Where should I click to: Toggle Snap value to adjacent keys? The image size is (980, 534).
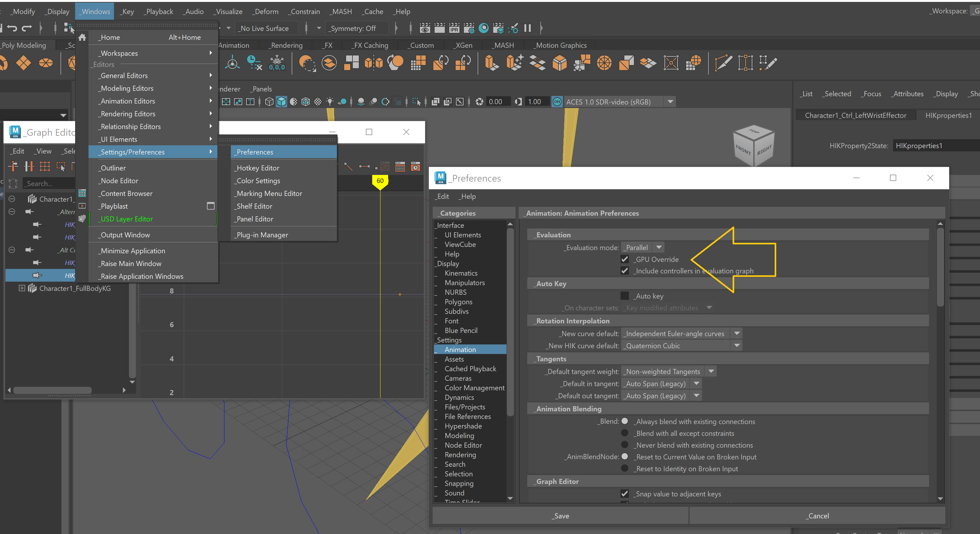[x=624, y=494]
